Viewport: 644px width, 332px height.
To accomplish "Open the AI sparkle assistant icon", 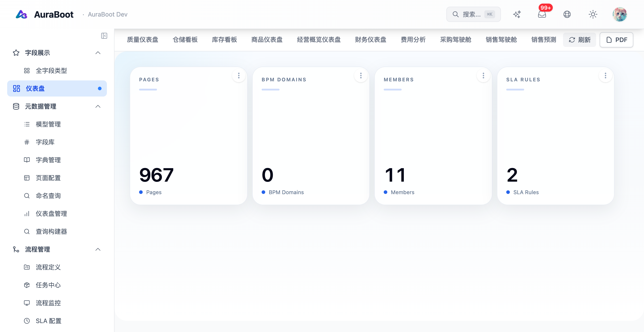I will coord(517,14).
